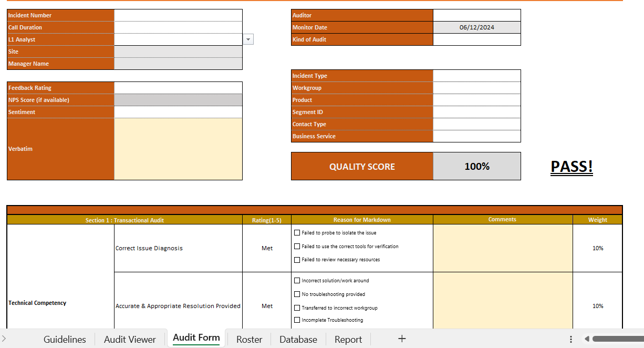The image size is (644, 348).
Task: Select the Audit Form sheet tab
Action: pos(196,338)
